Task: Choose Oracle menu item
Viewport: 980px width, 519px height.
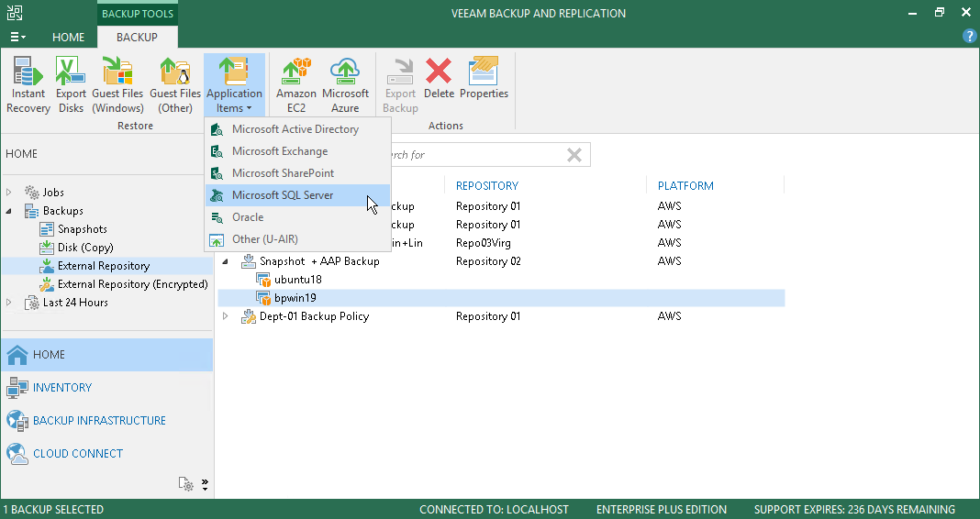Action: tap(297, 216)
